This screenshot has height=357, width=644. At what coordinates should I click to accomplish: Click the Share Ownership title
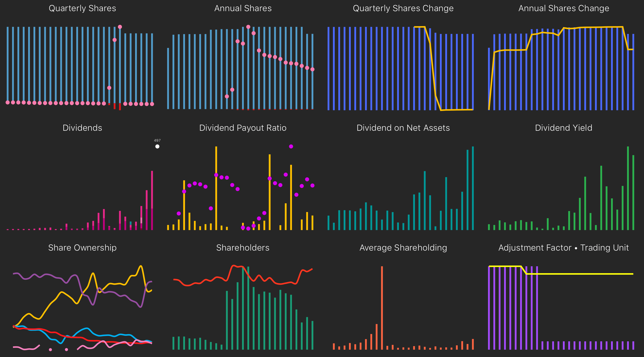point(82,248)
